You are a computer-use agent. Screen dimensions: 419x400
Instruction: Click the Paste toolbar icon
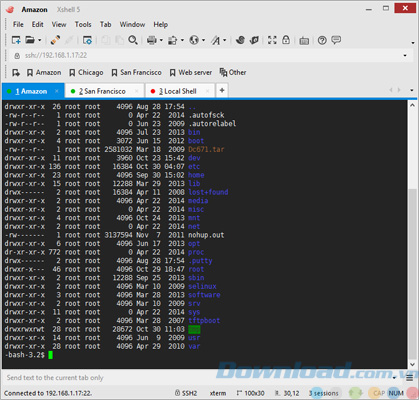pos(119,40)
